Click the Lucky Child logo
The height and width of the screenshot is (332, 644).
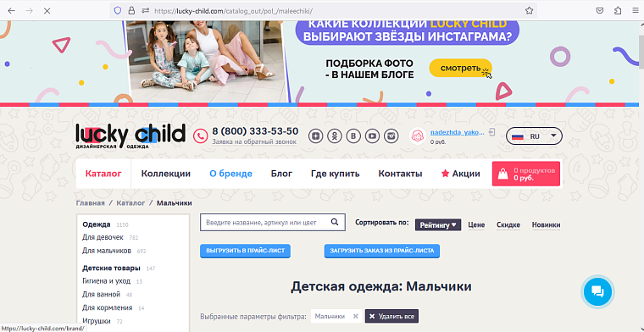(130, 136)
